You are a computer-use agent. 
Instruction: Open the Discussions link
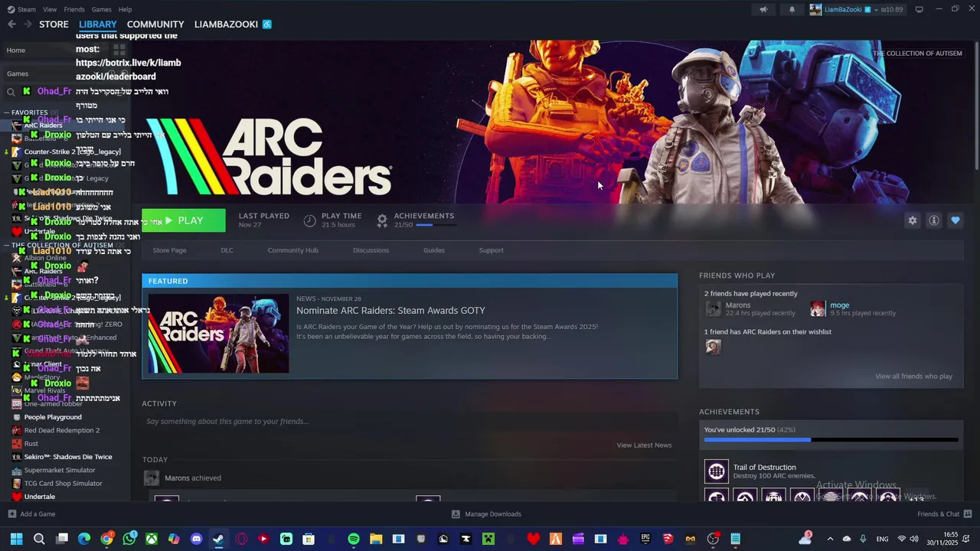point(371,250)
